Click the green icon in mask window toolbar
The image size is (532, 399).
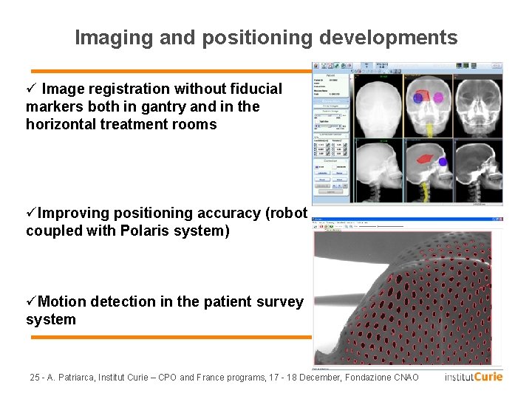pyautogui.click(x=332, y=226)
